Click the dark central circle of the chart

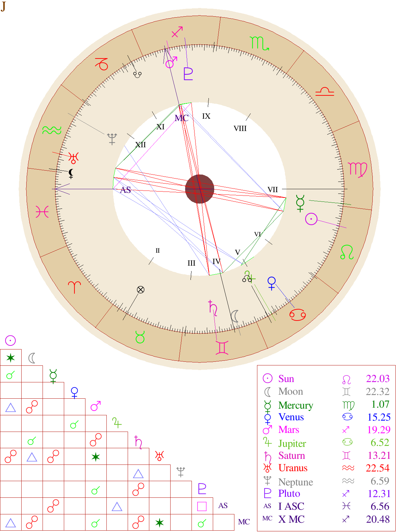(199, 189)
